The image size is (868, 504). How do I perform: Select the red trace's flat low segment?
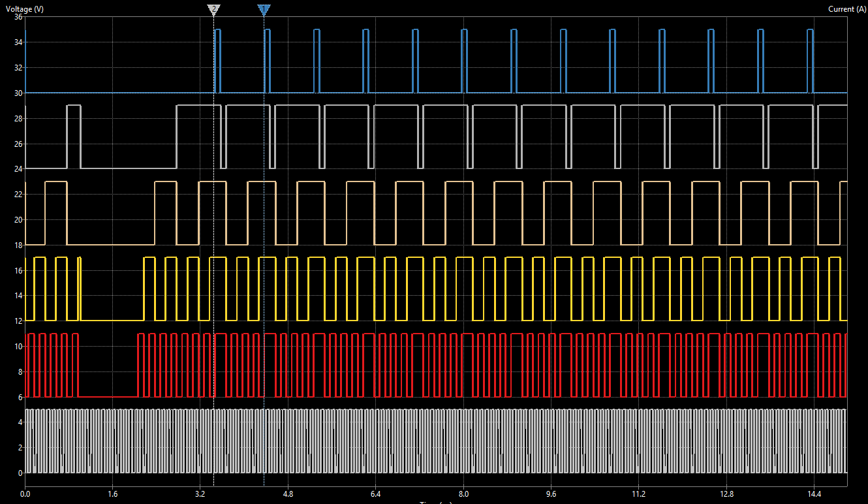pyautogui.click(x=108, y=397)
